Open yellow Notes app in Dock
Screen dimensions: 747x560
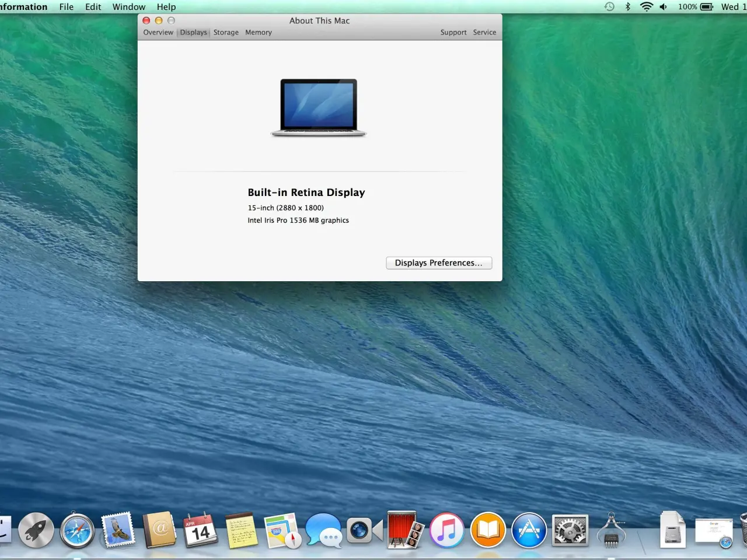coord(241,530)
